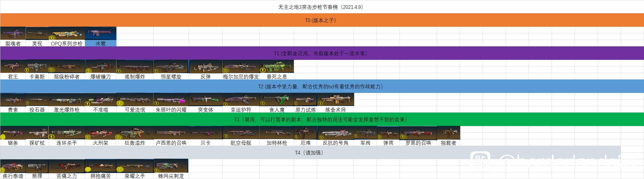Image resolution: width=644 pixels, height=179 pixels.
Task: Click the 反弹 rifle thumbnail
Action: click(206, 66)
